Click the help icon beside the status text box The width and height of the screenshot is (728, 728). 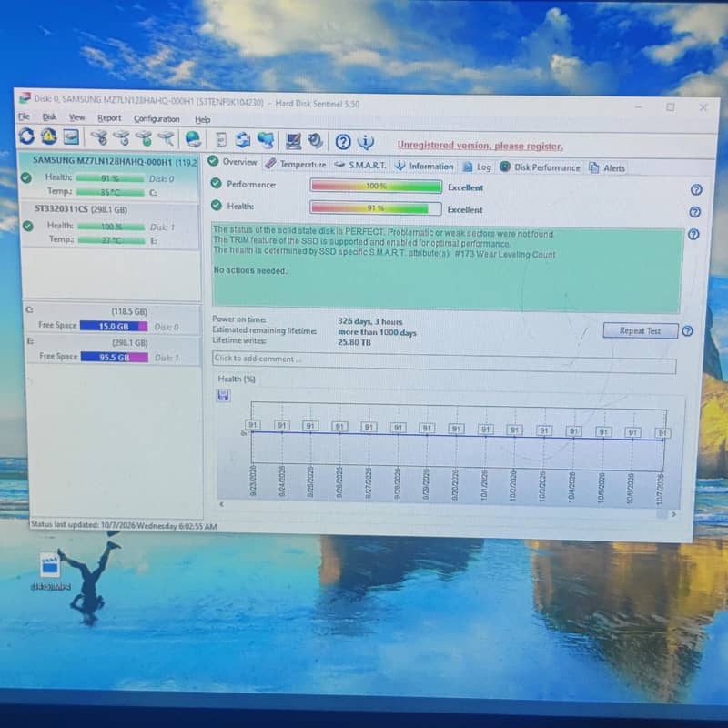click(x=693, y=235)
